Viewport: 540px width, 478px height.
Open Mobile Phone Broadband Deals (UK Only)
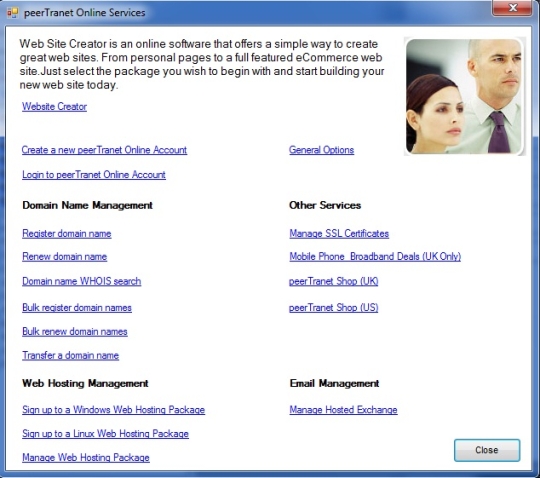tap(375, 257)
